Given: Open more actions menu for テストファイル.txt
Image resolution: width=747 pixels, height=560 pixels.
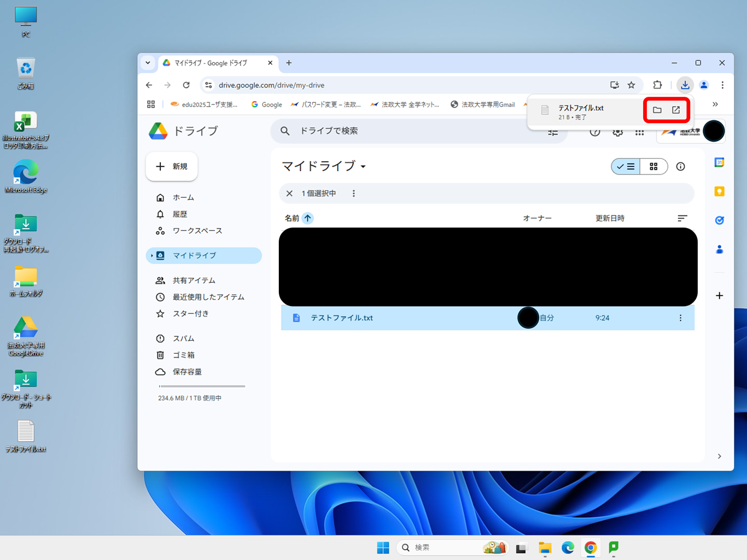Looking at the screenshot, I should [x=680, y=318].
